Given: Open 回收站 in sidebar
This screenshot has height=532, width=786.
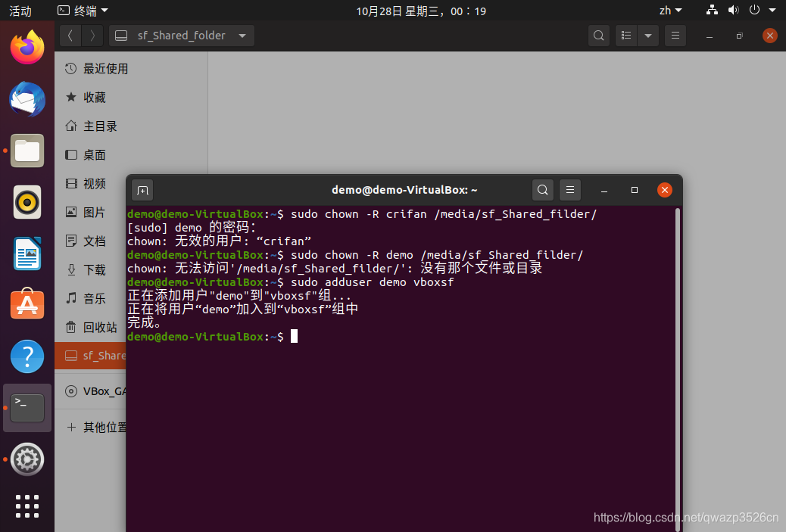Looking at the screenshot, I should point(91,328).
